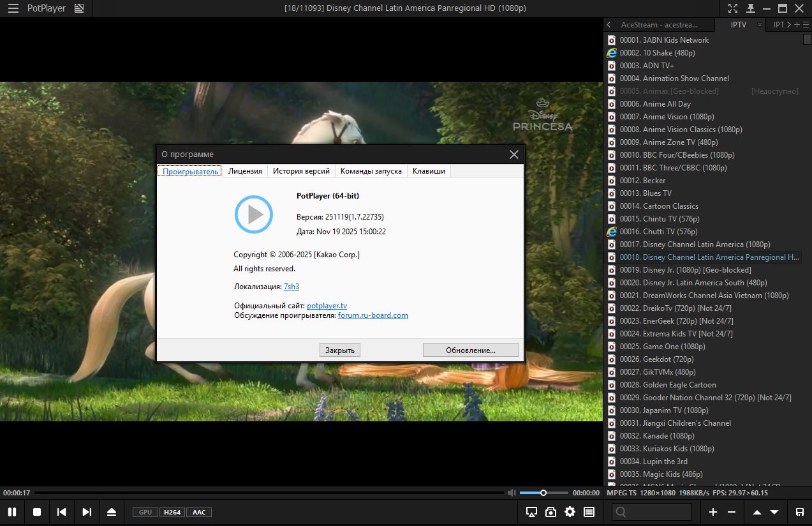812x526 pixels.
Task: Click the Обновление... button
Action: (x=471, y=350)
